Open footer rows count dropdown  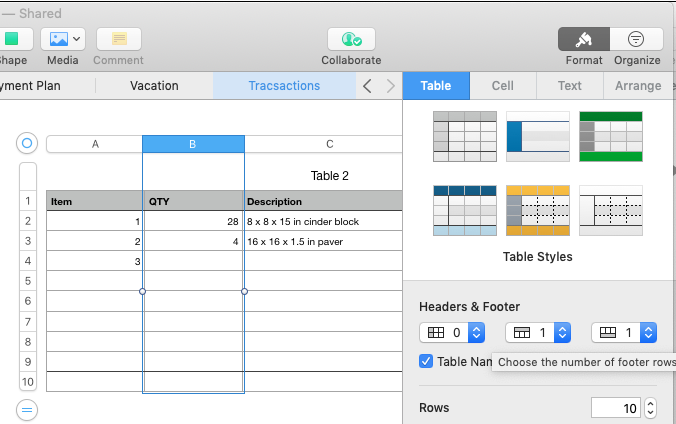[x=648, y=333]
